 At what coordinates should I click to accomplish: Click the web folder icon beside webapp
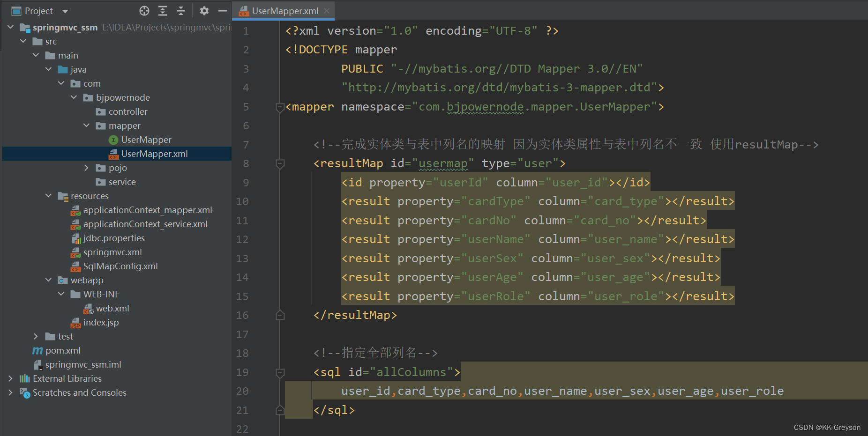coord(63,280)
